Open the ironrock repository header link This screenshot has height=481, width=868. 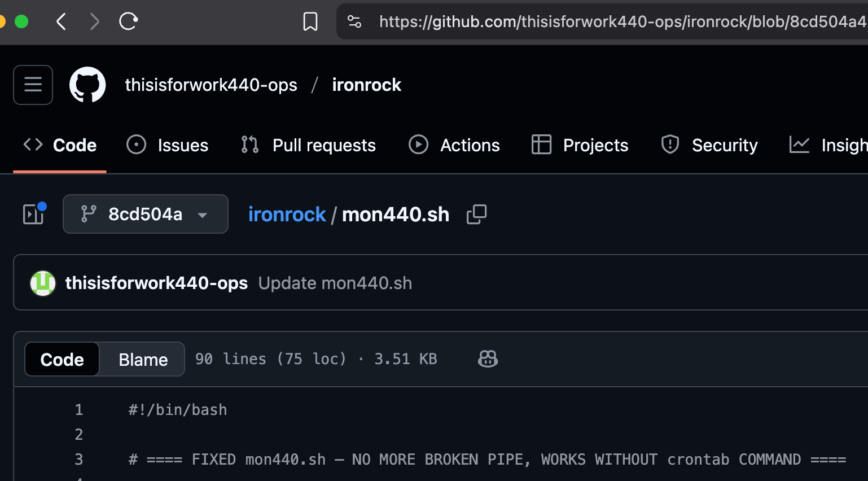[x=366, y=85]
